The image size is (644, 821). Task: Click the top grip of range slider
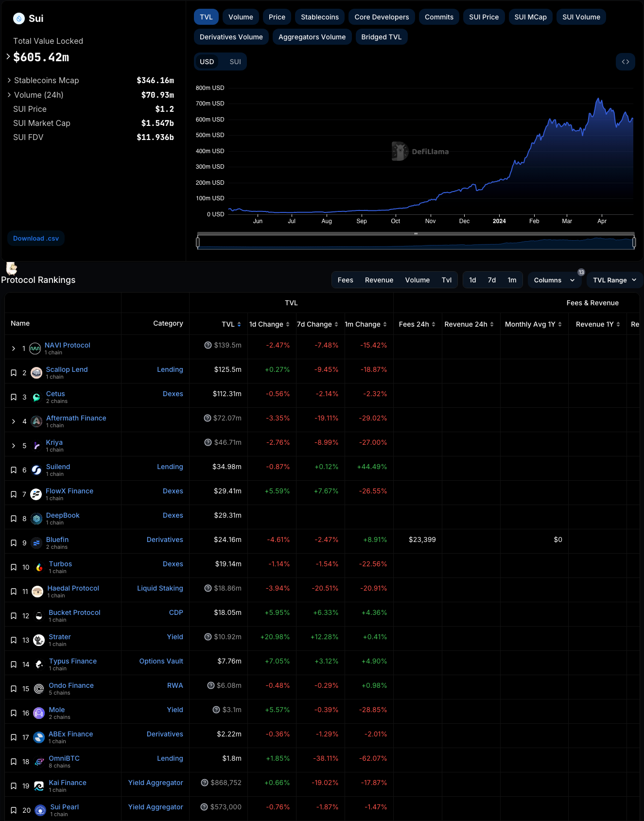[416, 234]
